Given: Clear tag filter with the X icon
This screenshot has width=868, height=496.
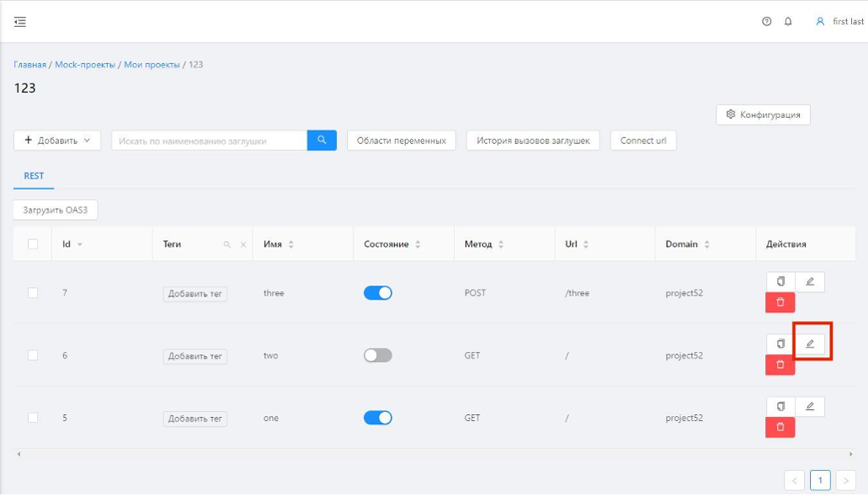Looking at the screenshot, I should [243, 244].
